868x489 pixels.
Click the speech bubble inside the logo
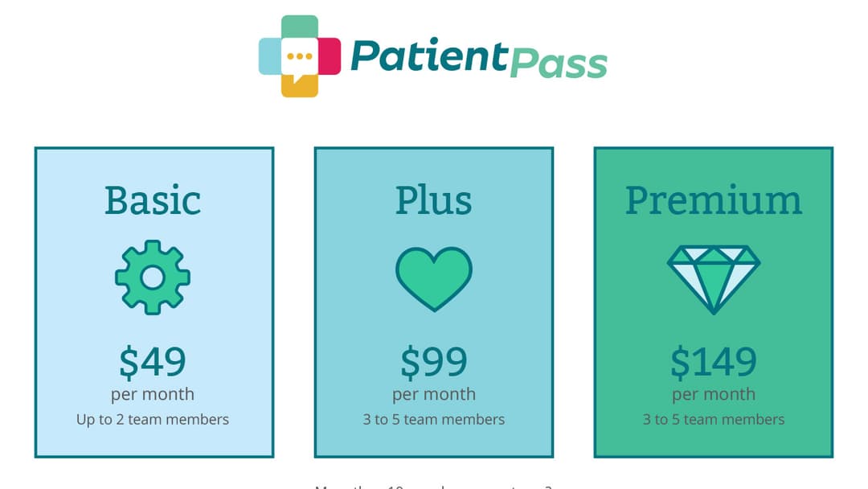[x=300, y=60]
